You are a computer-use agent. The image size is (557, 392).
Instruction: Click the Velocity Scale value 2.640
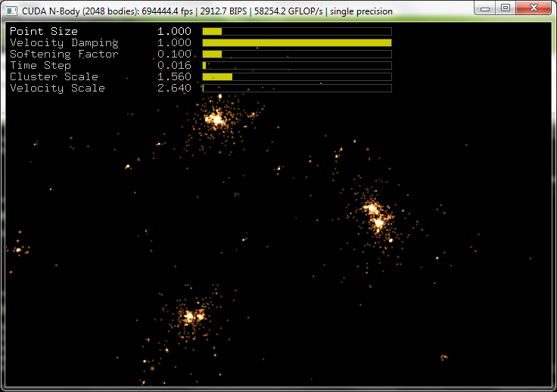(174, 89)
